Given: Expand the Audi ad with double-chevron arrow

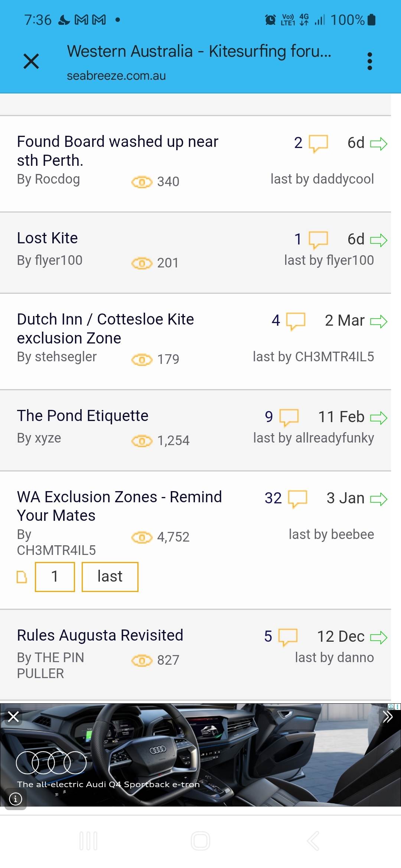Looking at the screenshot, I should point(388,717).
